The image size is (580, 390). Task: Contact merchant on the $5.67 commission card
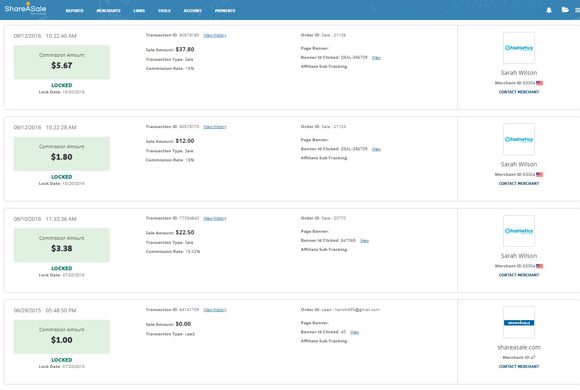[519, 92]
